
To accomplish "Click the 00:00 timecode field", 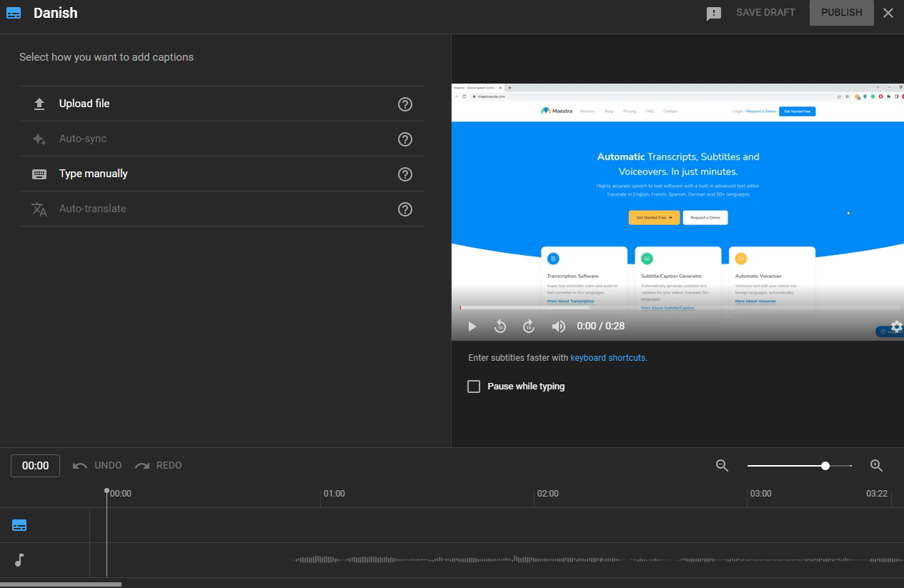I will pos(35,466).
